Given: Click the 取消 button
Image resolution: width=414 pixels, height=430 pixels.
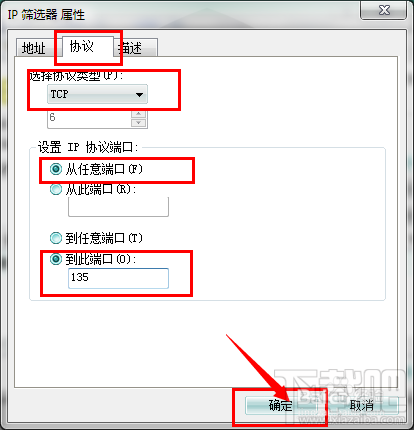Looking at the screenshot, I should point(361,406).
